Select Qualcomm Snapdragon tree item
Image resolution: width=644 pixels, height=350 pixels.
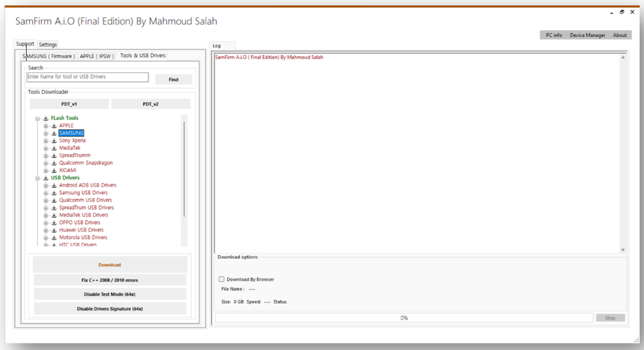86,163
